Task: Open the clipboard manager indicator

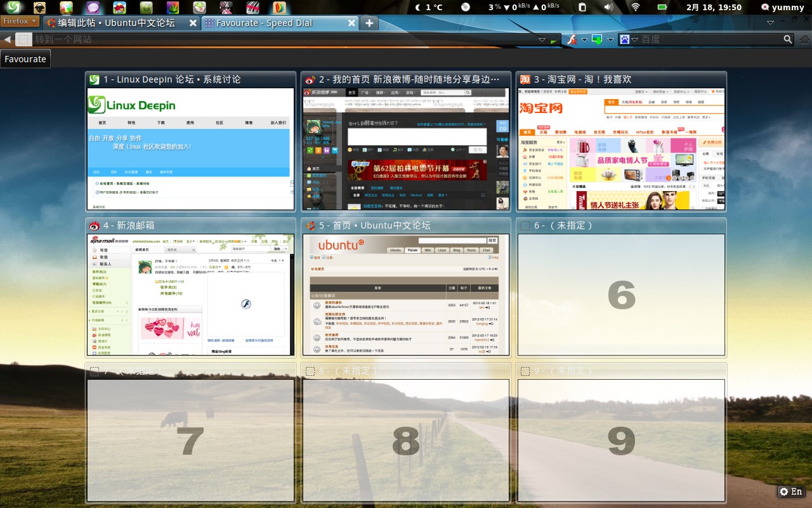Action: pos(582,8)
